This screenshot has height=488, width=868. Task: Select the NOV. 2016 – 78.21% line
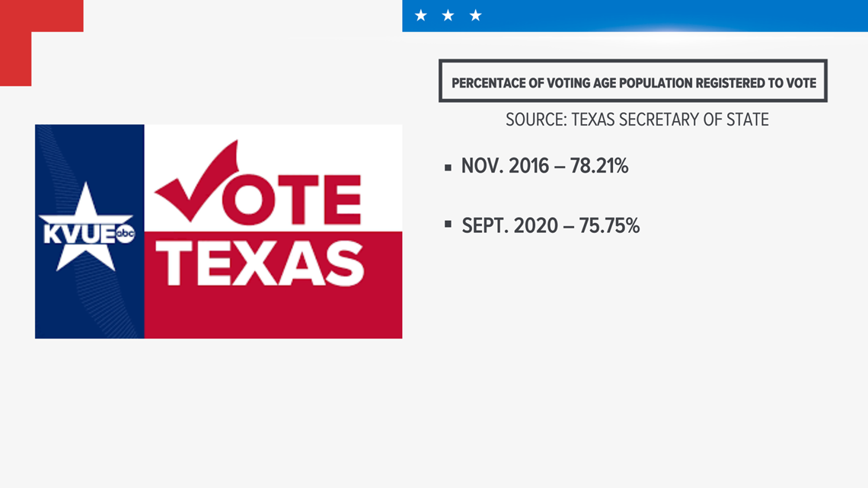tap(544, 166)
